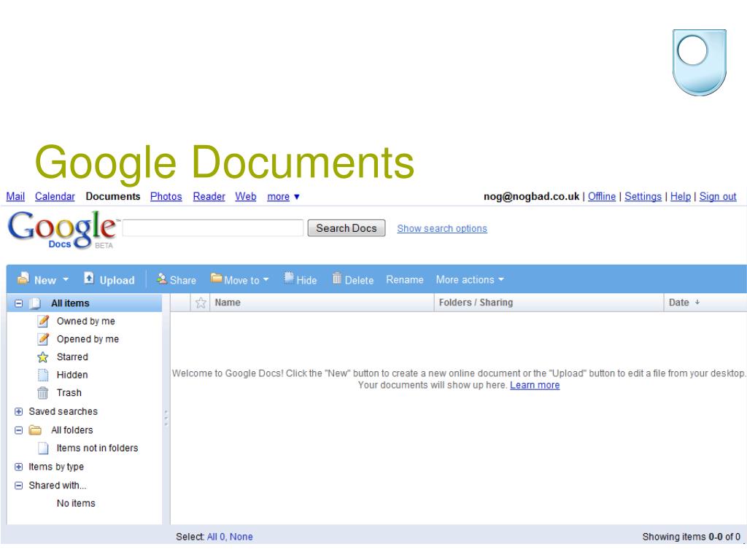
Task: Click the Open University shield logo
Action: coord(700,63)
